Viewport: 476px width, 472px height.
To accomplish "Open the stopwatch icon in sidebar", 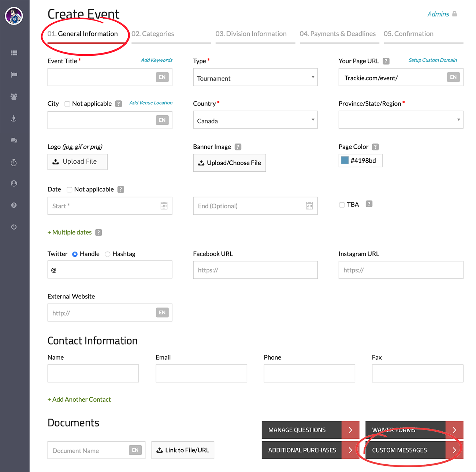I will click(x=14, y=162).
